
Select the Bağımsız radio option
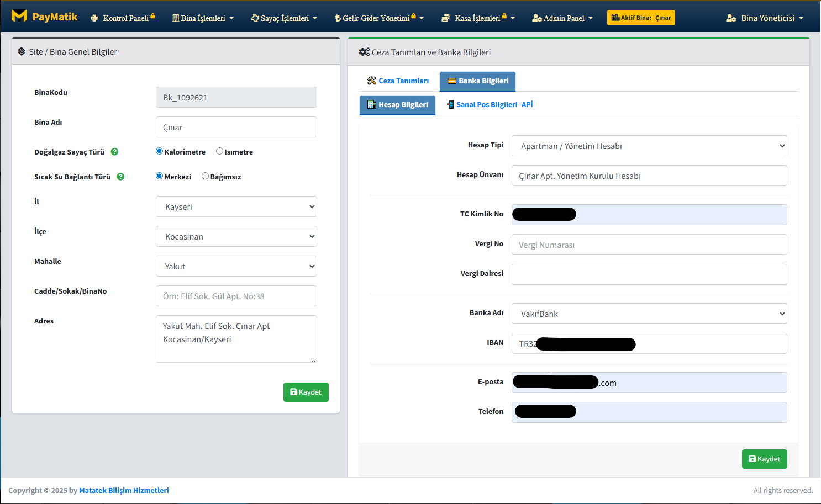pyautogui.click(x=205, y=176)
